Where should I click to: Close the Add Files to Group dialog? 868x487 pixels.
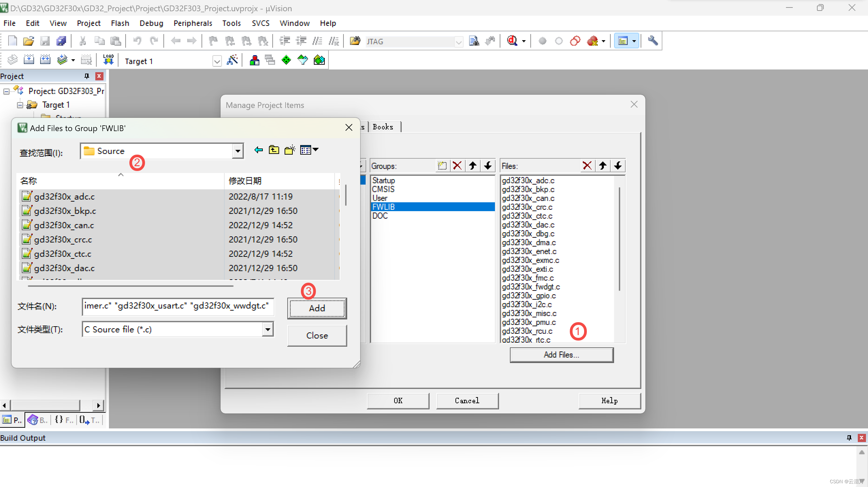click(349, 128)
